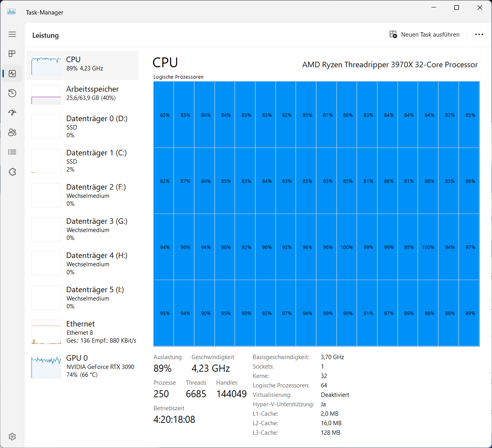The width and height of the screenshot is (492, 448).
Task: Select Datenträger 0 (D:) entry
Action: tap(82, 127)
